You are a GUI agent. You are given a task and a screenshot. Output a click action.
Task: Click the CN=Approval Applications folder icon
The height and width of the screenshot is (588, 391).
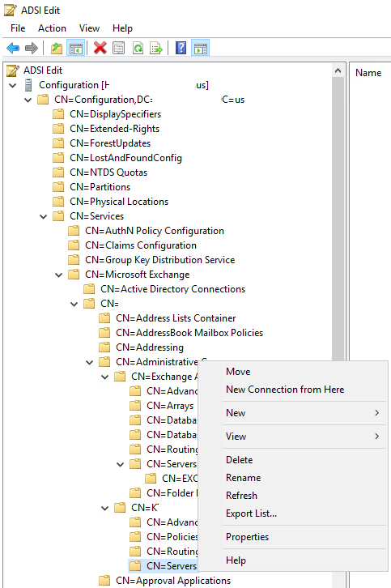tap(104, 581)
